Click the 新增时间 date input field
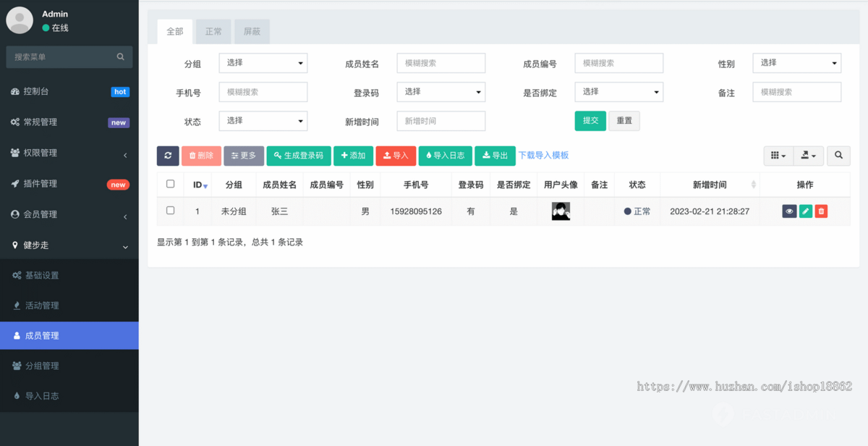The width and height of the screenshot is (868, 446). click(x=441, y=121)
